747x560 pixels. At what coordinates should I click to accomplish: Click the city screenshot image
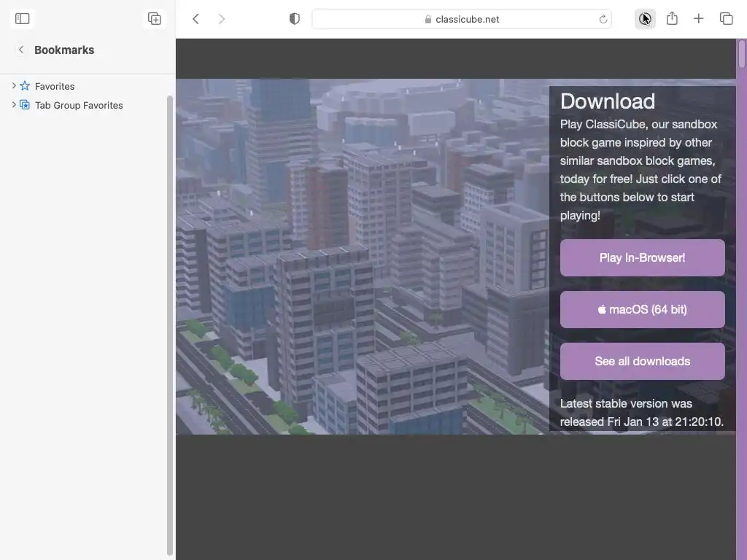click(362, 257)
